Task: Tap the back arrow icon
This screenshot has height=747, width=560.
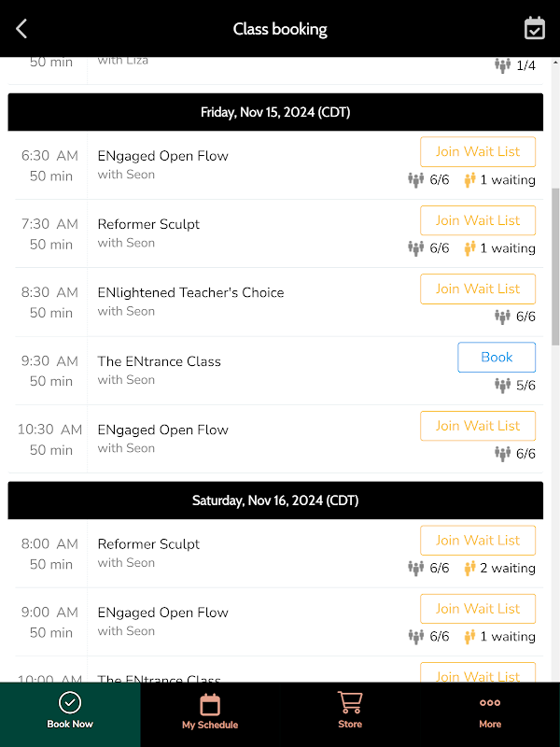Action: (21, 29)
